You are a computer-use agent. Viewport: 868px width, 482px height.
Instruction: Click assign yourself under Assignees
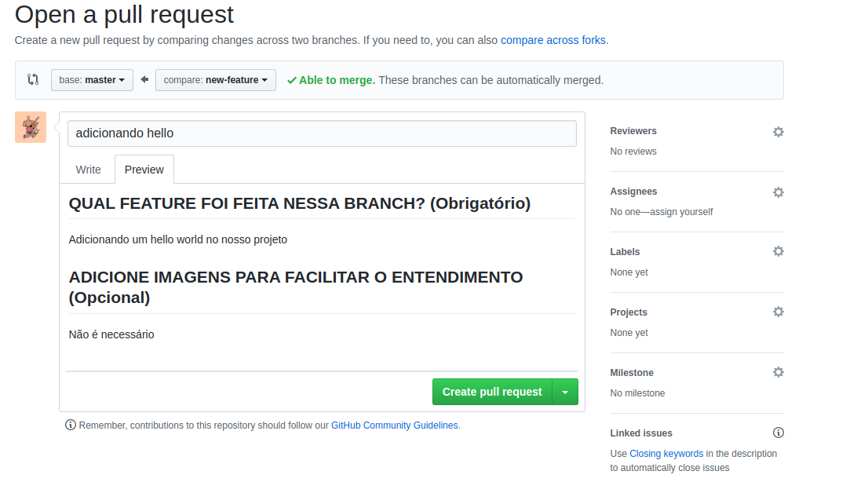coord(680,211)
